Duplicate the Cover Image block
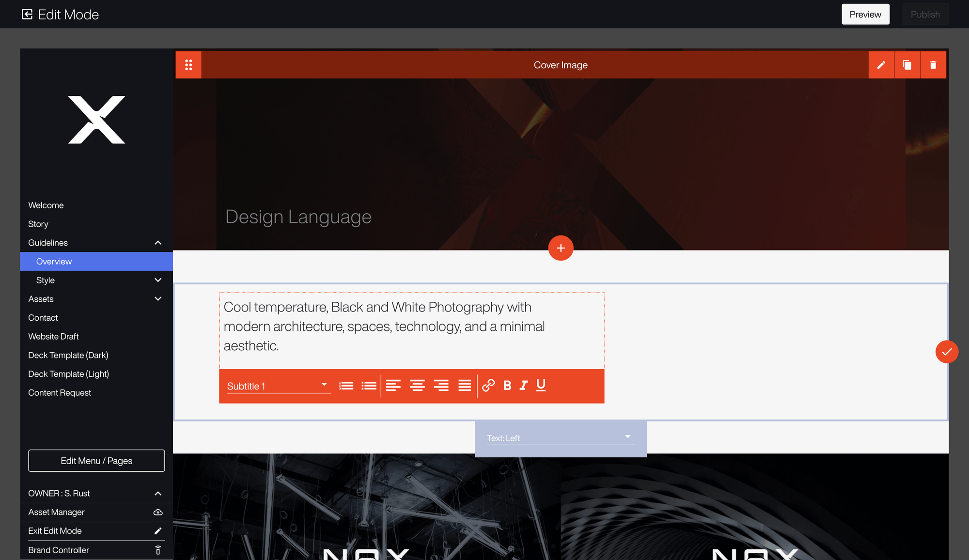The height and width of the screenshot is (560, 969). 907,65
